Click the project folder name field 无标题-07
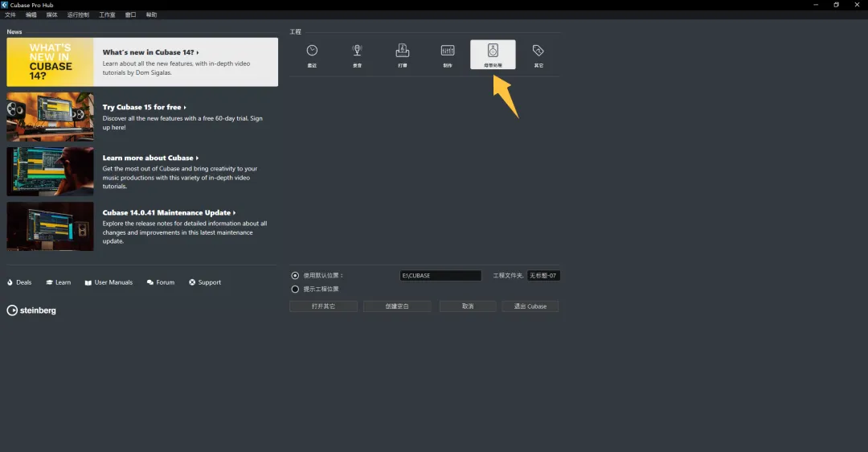Image resolution: width=868 pixels, height=452 pixels. point(543,275)
